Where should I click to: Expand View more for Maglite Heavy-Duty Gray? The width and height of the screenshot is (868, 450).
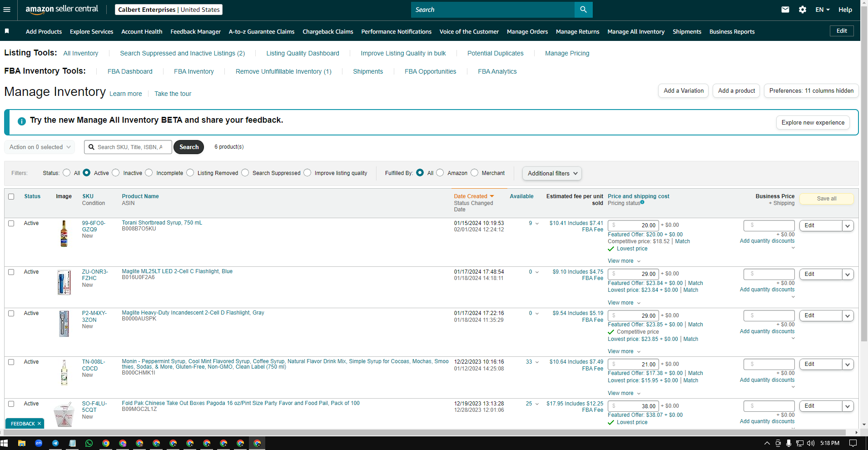click(624, 351)
